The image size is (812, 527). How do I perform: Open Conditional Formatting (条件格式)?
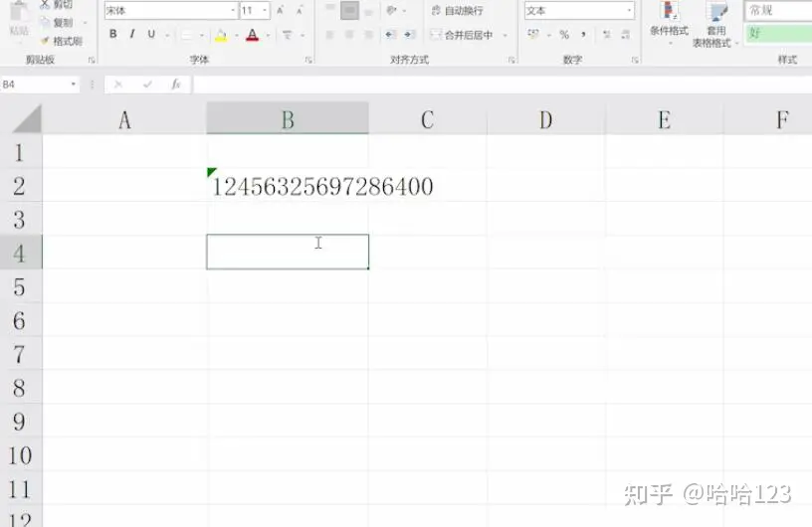click(669, 23)
